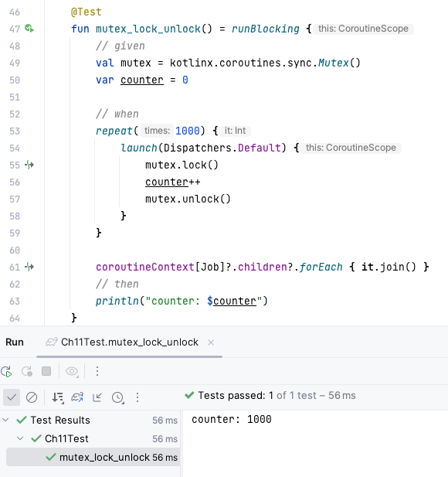This screenshot has width=448, height=477.
Task: Click line number 50 in gutter
Action: pos(15,80)
